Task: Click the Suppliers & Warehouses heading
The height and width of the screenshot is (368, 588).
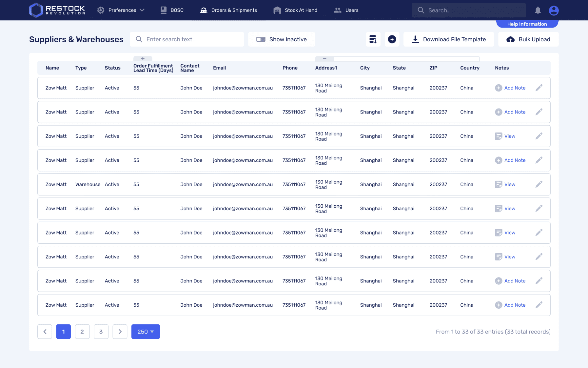Action: [x=76, y=39]
